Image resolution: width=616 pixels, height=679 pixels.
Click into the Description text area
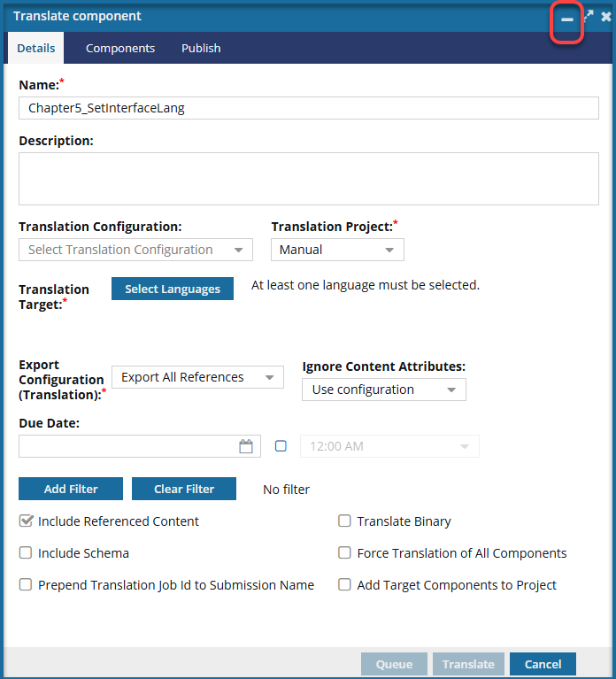click(308, 179)
